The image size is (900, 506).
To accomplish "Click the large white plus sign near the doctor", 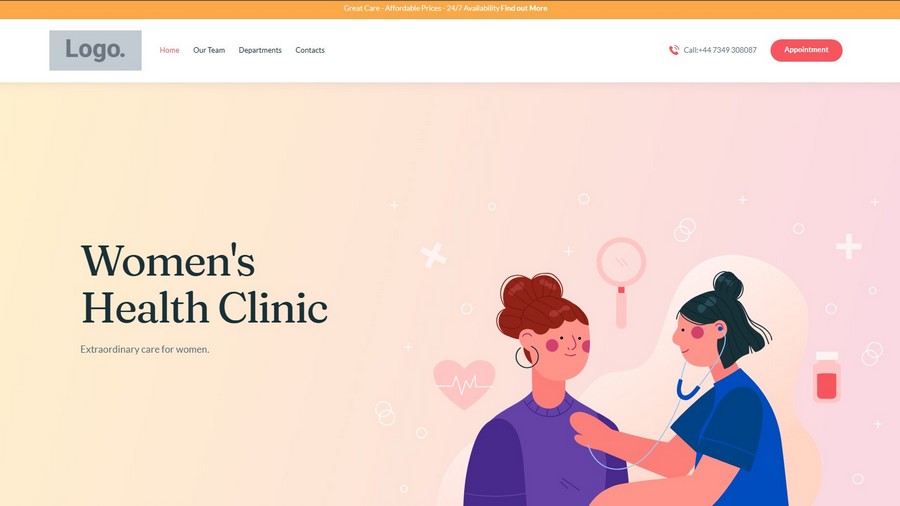I will coord(848,246).
